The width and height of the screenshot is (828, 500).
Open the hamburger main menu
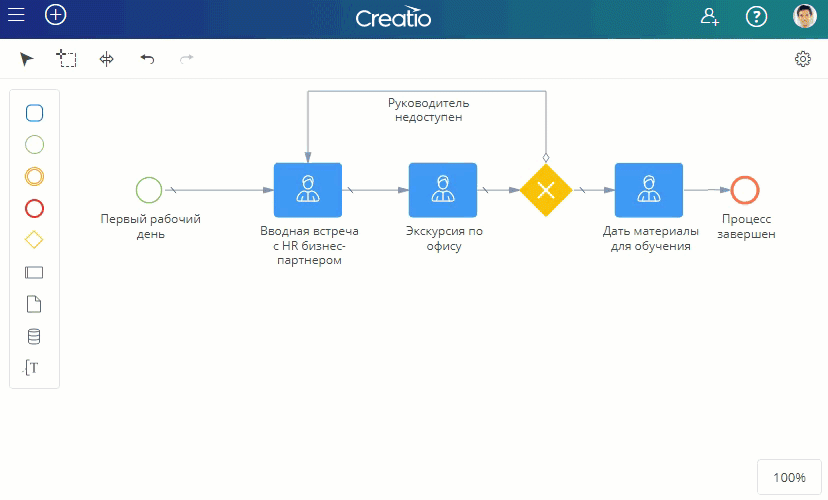[x=16, y=15]
